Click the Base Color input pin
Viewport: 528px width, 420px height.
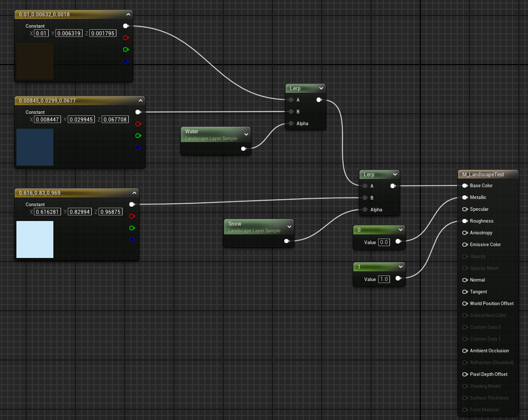[x=465, y=186]
